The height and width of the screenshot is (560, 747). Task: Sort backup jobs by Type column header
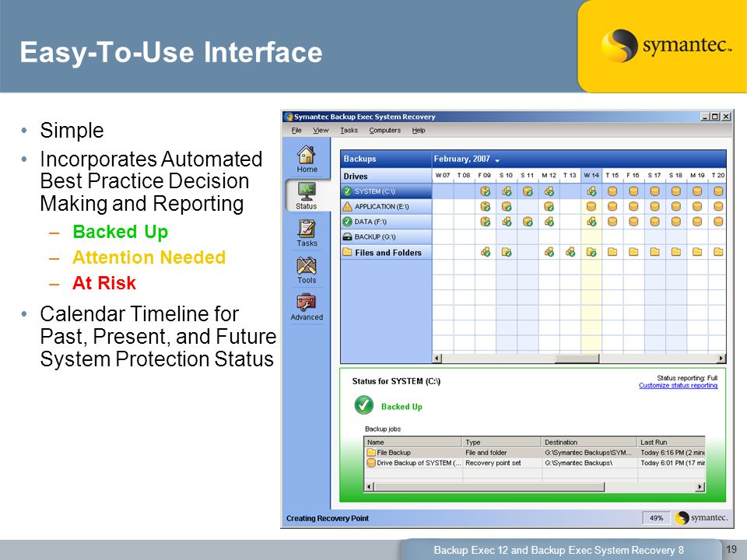coord(502,442)
